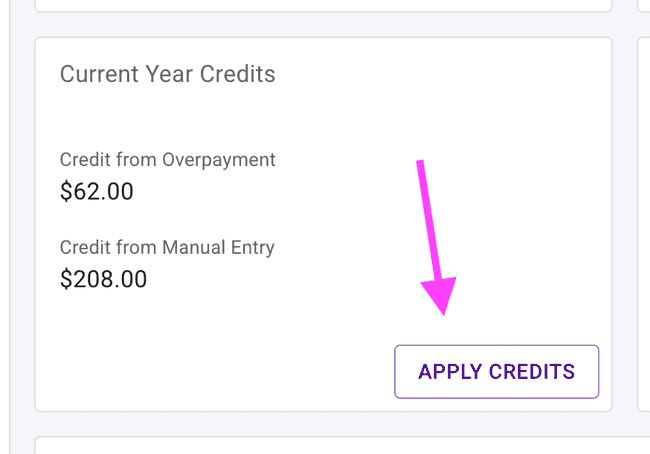Image resolution: width=650 pixels, height=454 pixels.
Task: Click the Credit from Overpayment label
Action: click(x=167, y=160)
